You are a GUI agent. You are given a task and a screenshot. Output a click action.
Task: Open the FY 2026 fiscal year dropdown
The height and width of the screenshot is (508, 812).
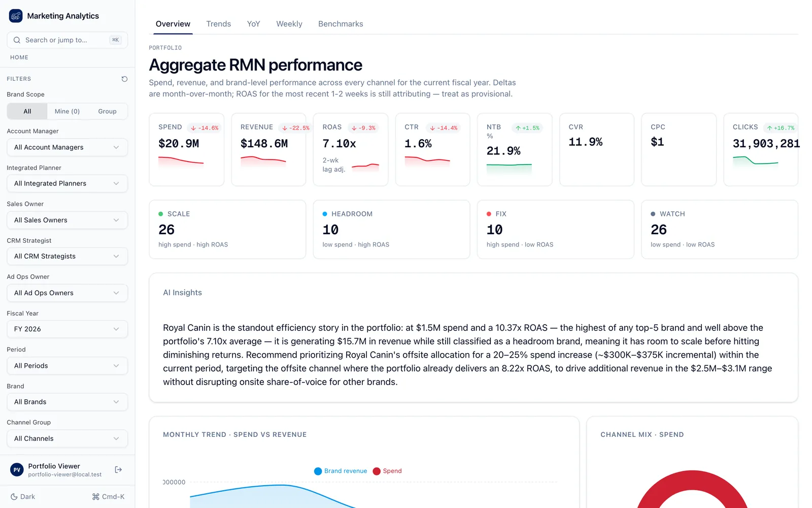click(67, 329)
